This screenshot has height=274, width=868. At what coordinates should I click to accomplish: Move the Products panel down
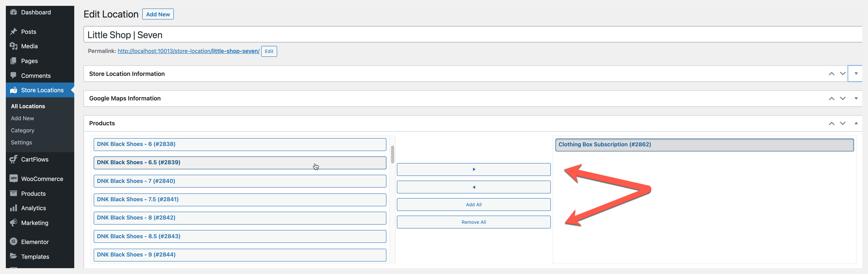point(842,123)
